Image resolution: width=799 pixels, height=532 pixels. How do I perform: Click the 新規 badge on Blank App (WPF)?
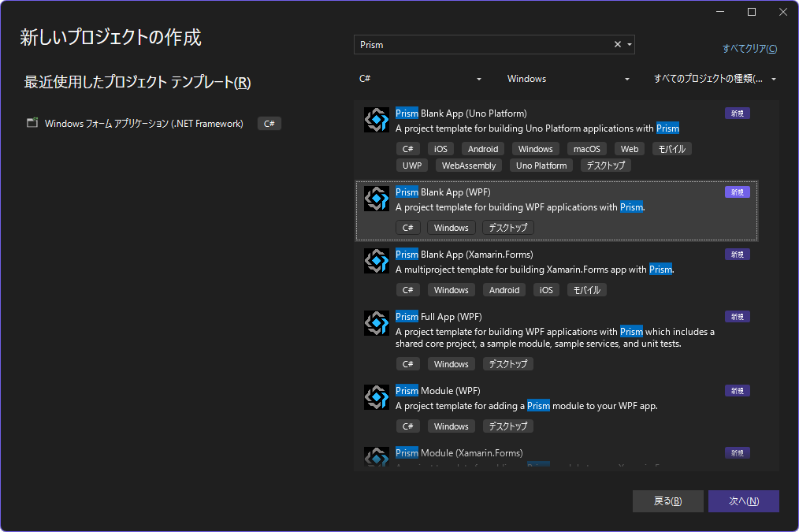[738, 192]
